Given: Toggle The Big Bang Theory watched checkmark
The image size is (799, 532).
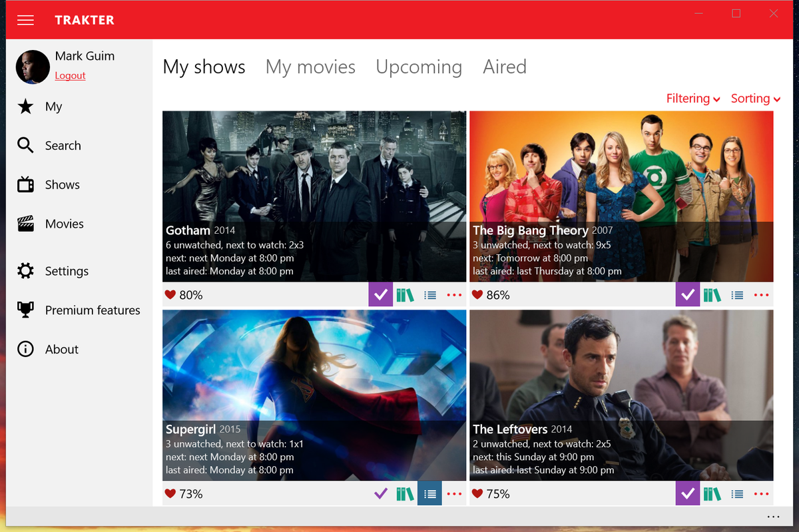Looking at the screenshot, I should click(x=688, y=295).
